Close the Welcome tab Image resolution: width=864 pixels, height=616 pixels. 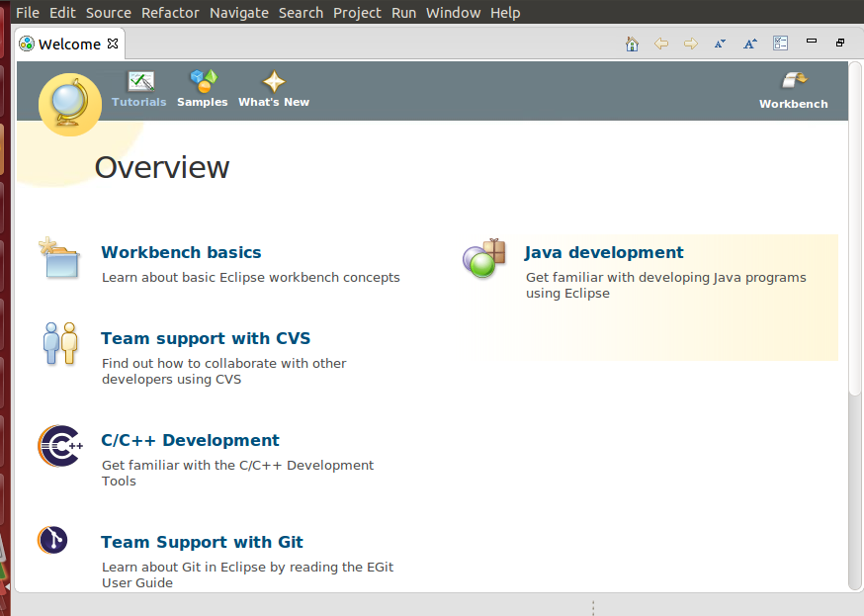tap(113, 44)
